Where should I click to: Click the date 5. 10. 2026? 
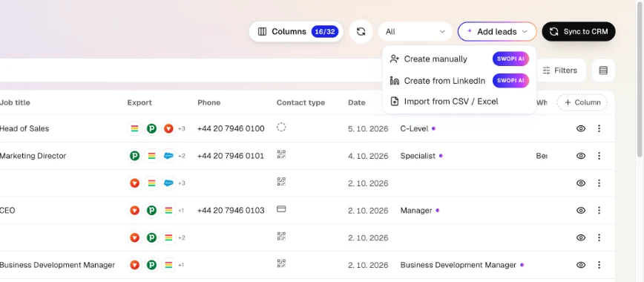click(x=368, y=128)
